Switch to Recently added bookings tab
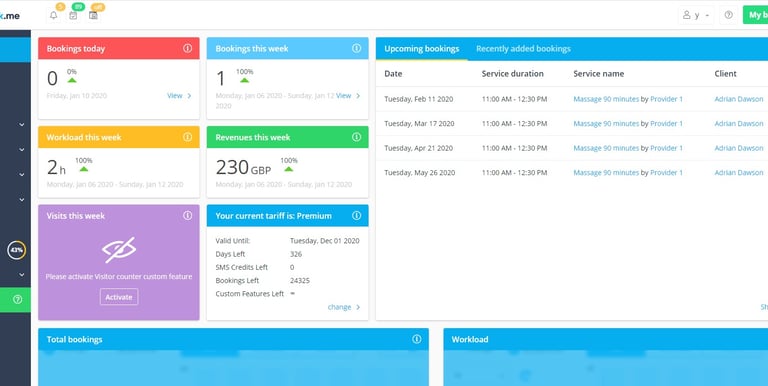 523,48
